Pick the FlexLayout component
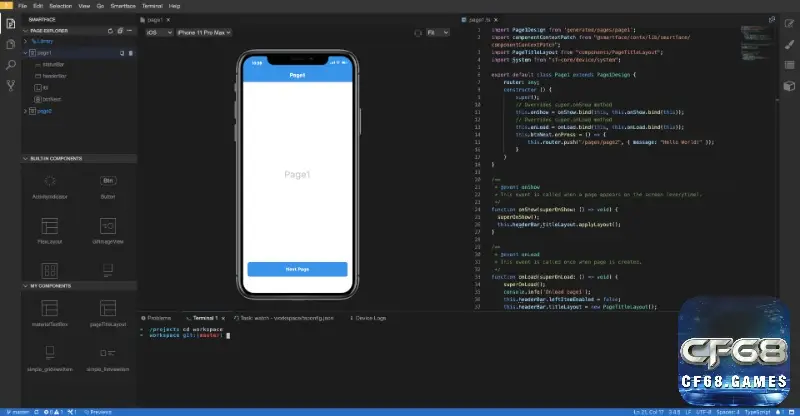Image resolution: width=800 pixels, height=416 pixels. click(50, 231)
